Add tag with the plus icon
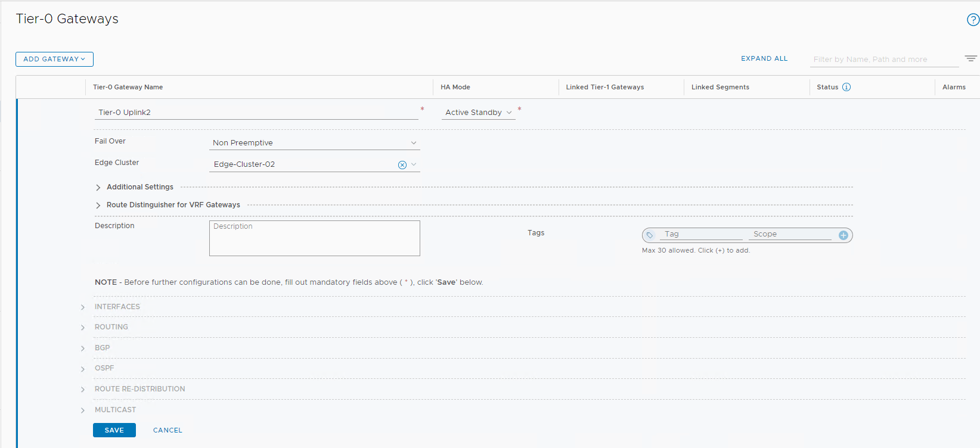Screen dimensions: 980x448 [843, 235]
